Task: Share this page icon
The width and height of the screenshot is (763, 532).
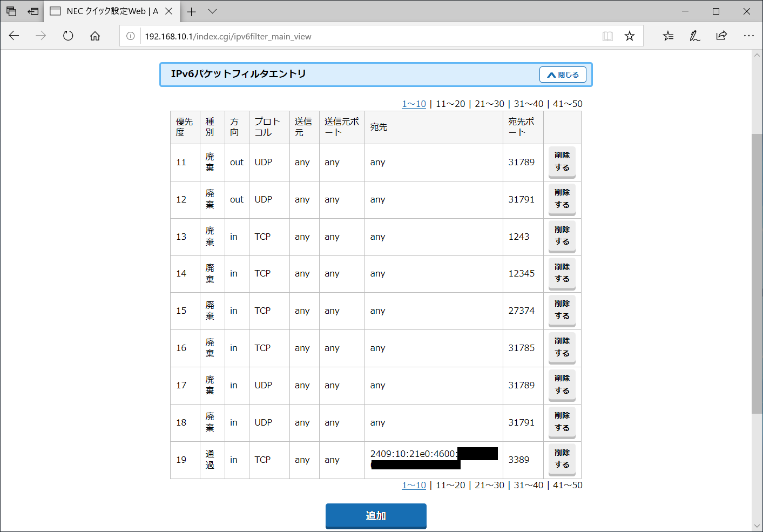Action: point(721,36)
